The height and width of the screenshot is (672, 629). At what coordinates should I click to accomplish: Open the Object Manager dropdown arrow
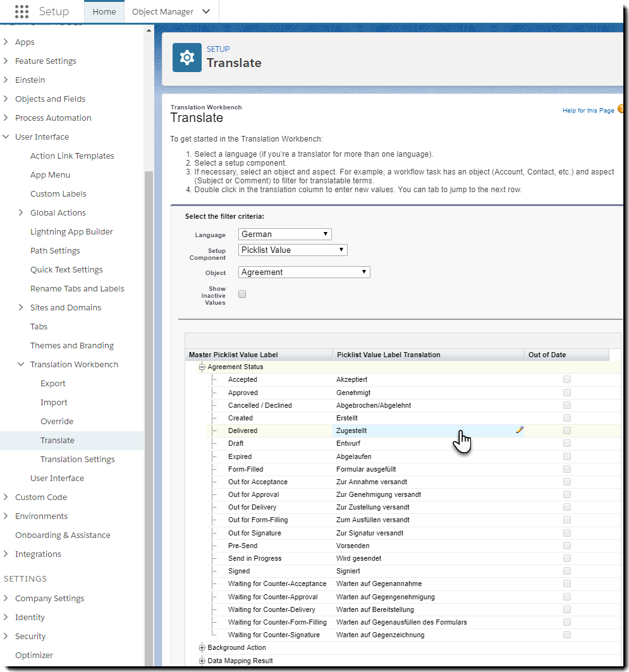click(206, 11)
